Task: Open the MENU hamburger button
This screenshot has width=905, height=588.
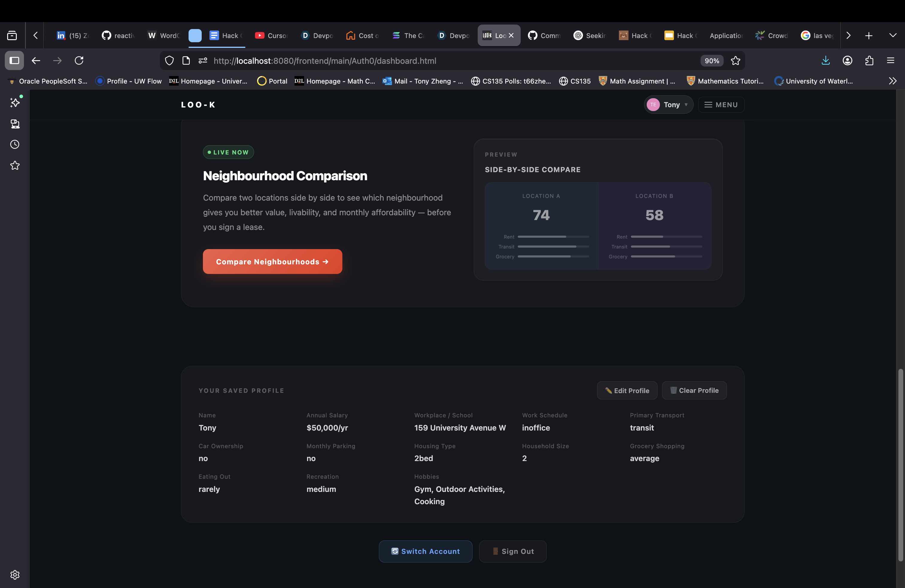Action: click(721, 104)
